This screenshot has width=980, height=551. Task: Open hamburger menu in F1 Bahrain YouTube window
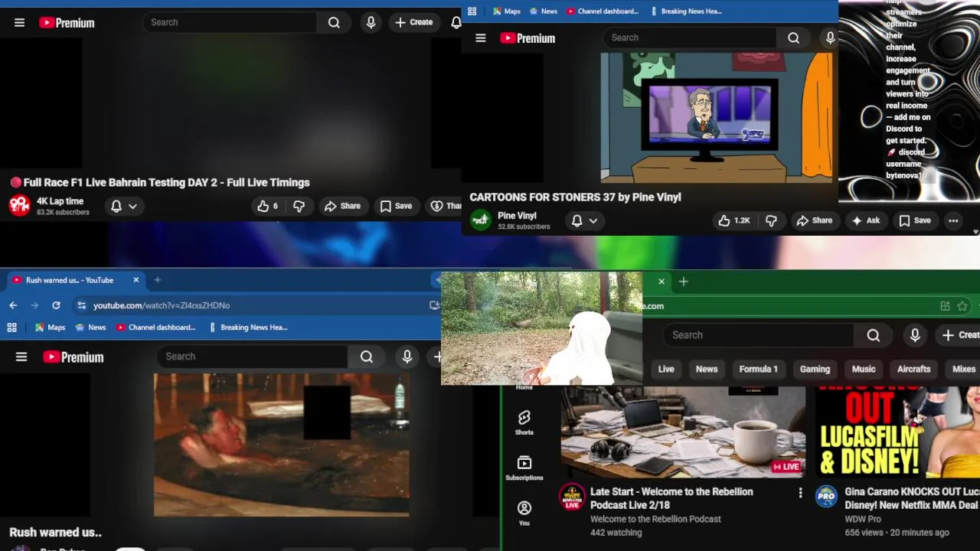point(20,23)
